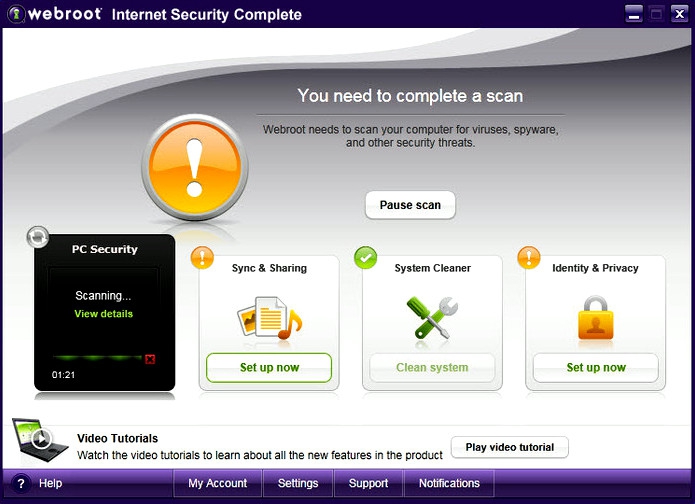Image resolution: width=695 pixels, height=504 pixels.
Task: Click the green scan progress bar
Action: pyautogui.click(x=98, y=357)
